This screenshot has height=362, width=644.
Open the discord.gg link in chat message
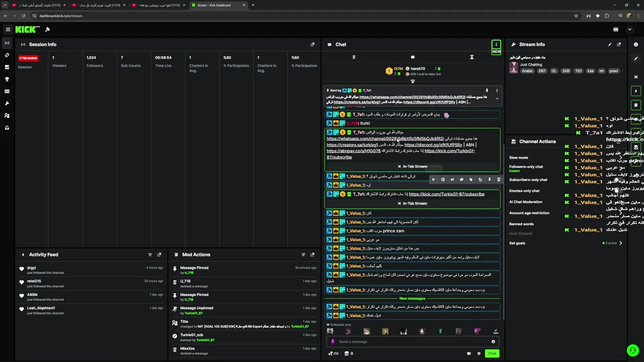[x=433, y=145]
